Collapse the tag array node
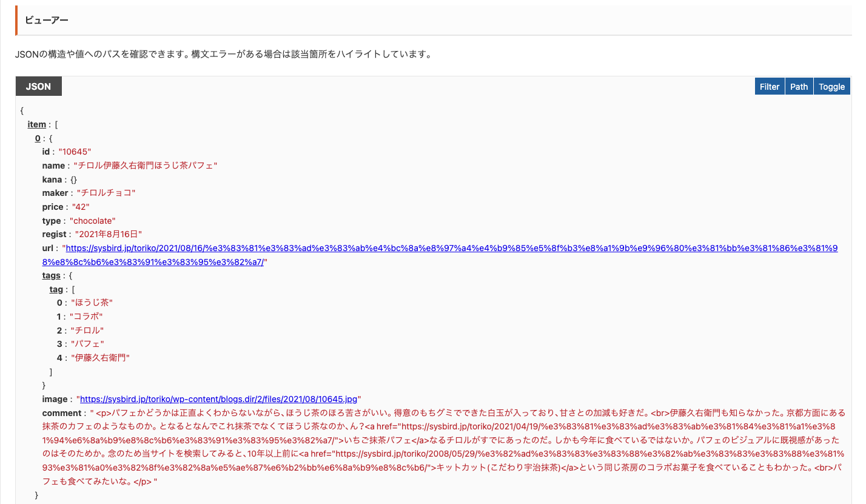866x504 pixels. click(x=56, y=289)
